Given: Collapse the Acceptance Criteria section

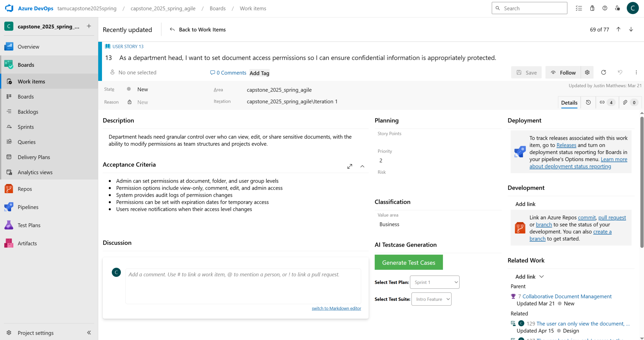Looking at the screenshot, I should [x=362, y=166].
